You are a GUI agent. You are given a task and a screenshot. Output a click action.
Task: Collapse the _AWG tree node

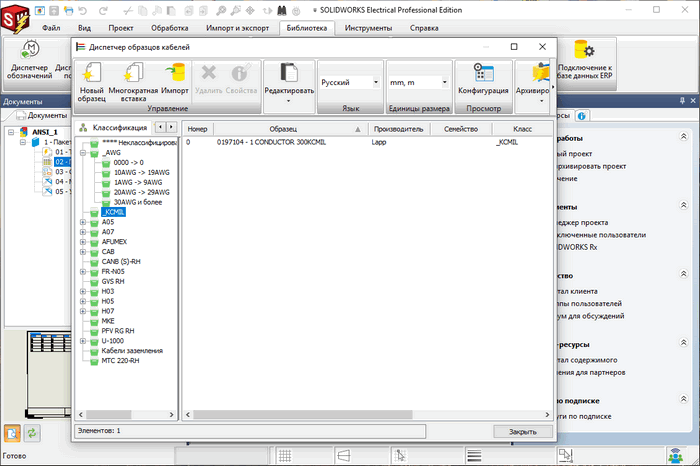[83, 153]
